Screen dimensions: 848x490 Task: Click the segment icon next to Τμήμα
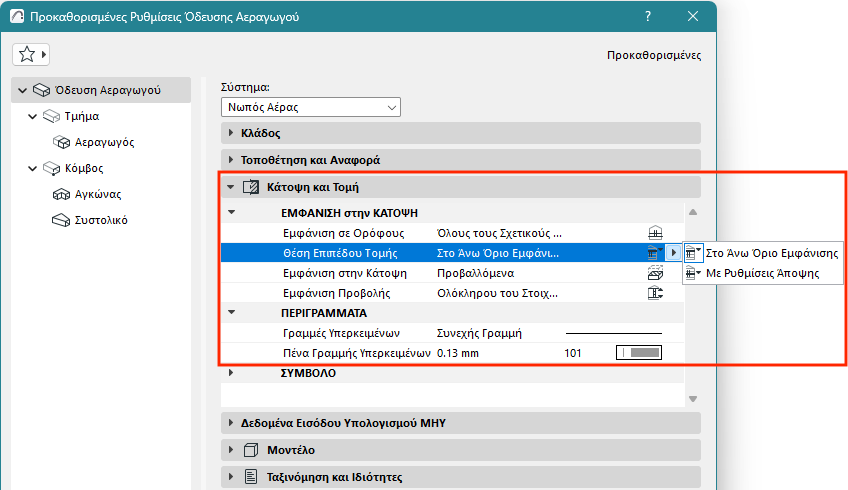51,116
